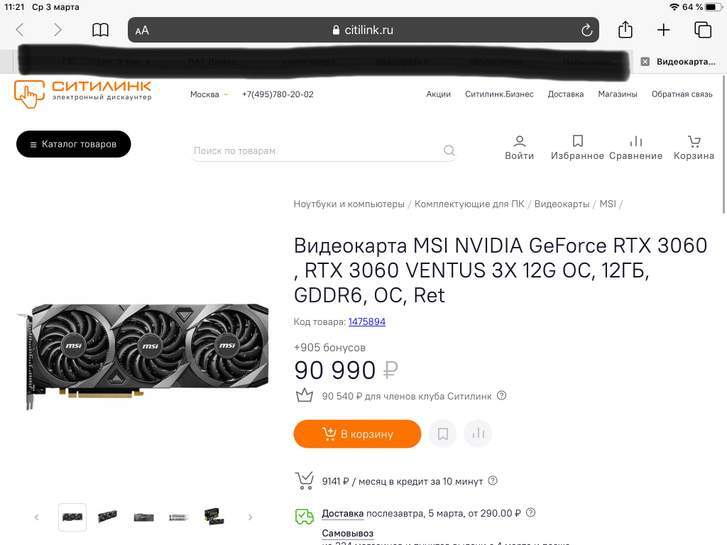Open the Акции menu item
The height and width of the screenshot is (545, 727).
pyautogui.click(x=438, y=94)
